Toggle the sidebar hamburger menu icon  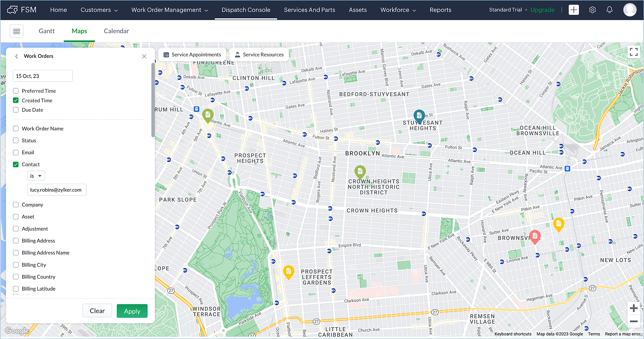(16, 31)
